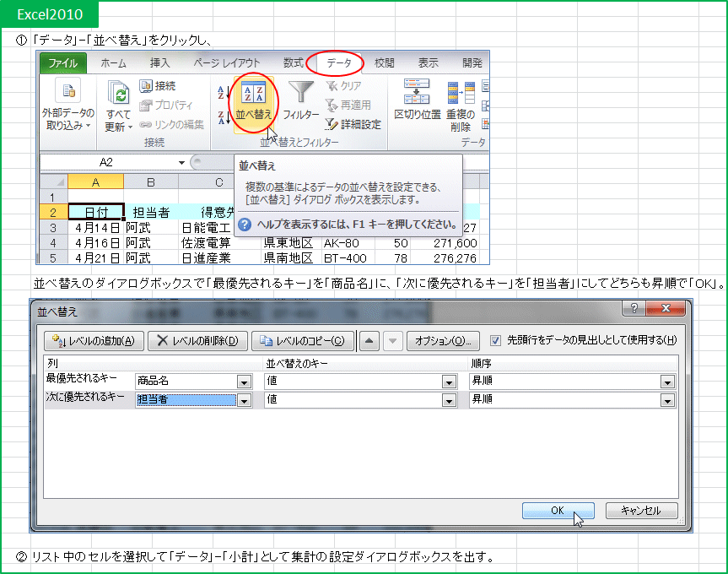Click レベルのコピー(C) button

[x=302, y=341]
